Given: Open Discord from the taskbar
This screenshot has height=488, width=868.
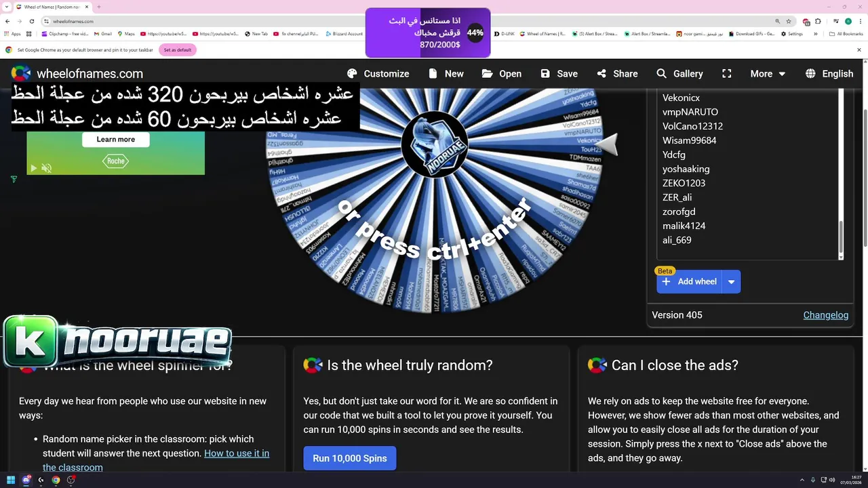Looking at the screenshot, I should pyautogui.click(x=26, y=480).
